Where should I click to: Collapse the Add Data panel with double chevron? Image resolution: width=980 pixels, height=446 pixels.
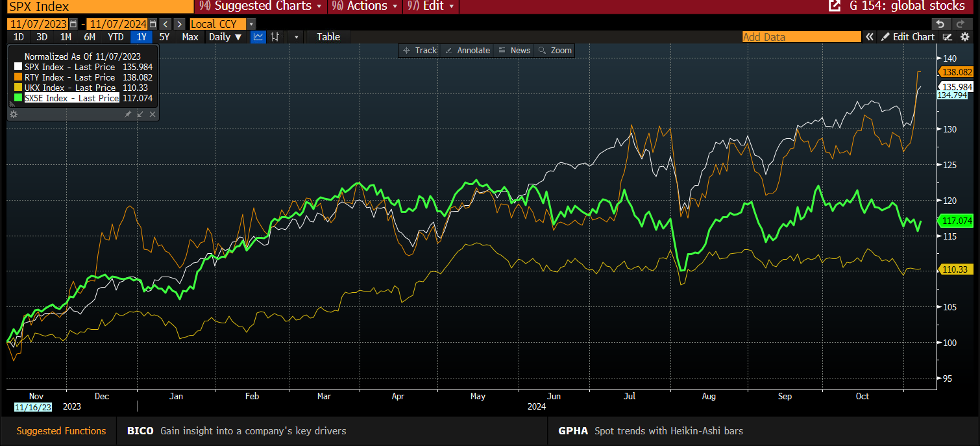(870, 37)
